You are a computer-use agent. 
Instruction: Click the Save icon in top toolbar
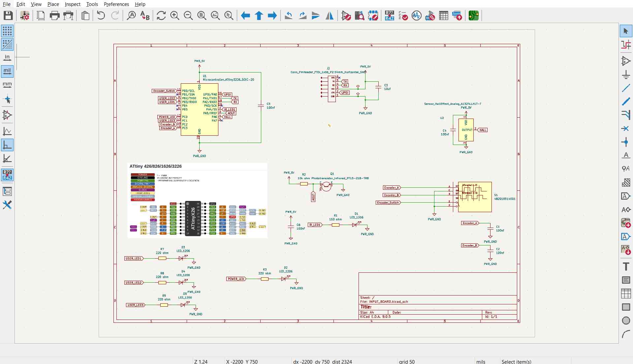(x=8, y=15)
